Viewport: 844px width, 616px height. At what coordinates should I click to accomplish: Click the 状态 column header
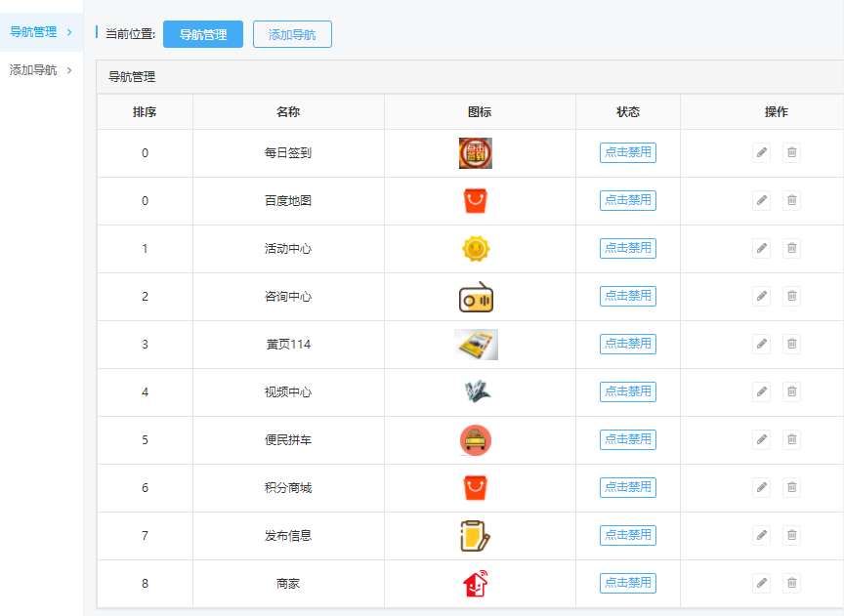pos(627,112)
